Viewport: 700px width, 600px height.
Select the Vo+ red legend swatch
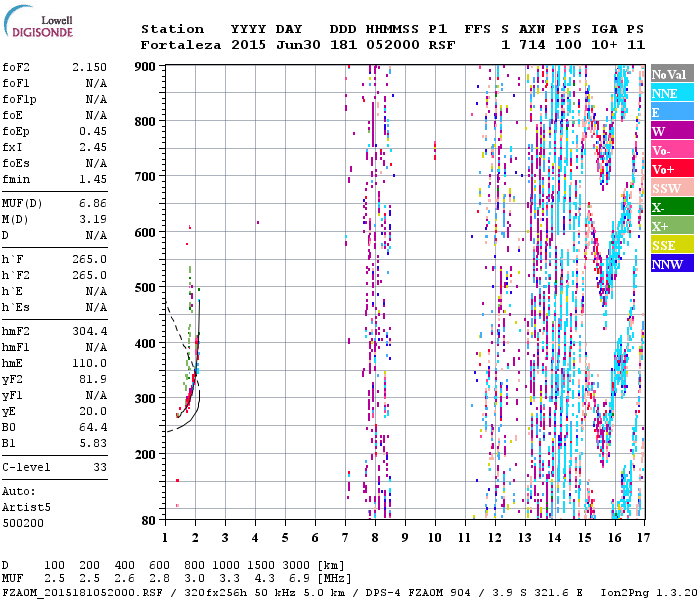point(669,169)
